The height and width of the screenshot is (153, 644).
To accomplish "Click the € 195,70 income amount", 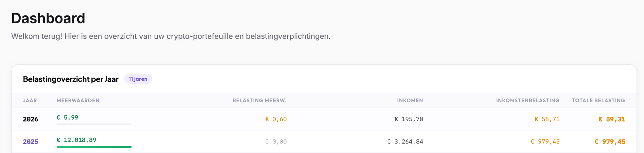I will pos(409,119).
